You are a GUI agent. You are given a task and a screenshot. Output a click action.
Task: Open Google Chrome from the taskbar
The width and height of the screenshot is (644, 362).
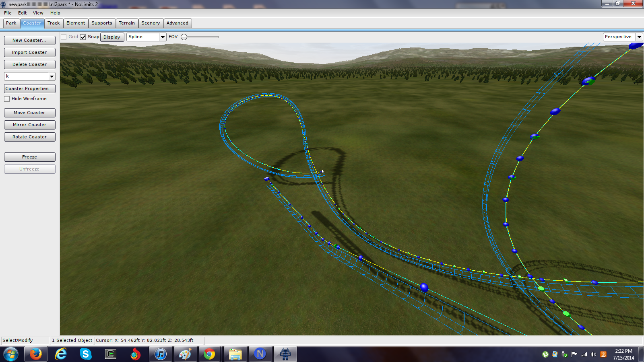click(x=209, y=354)
